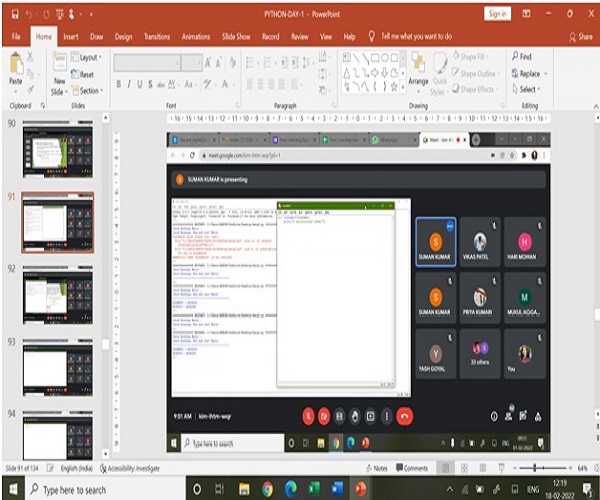Screen dimensions: 600x500
Task: Switch to the Design tab
Action: pos(123,37)
